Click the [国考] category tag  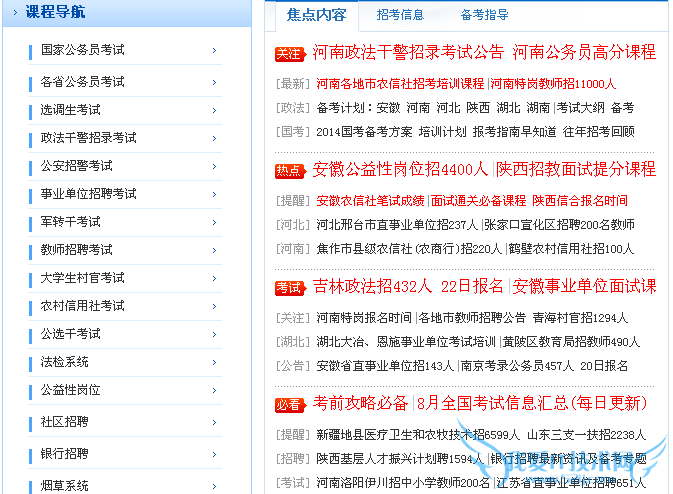coord(293,132)
